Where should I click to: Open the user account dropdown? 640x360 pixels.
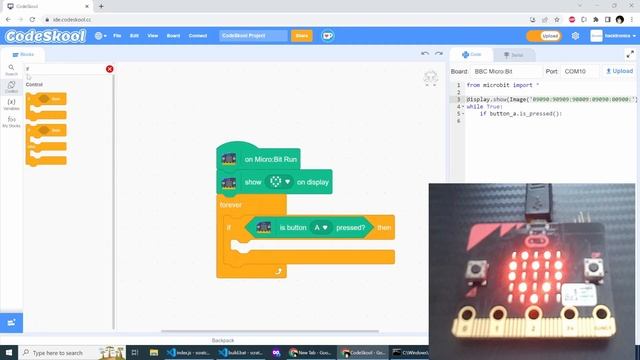tap(613, 36)
